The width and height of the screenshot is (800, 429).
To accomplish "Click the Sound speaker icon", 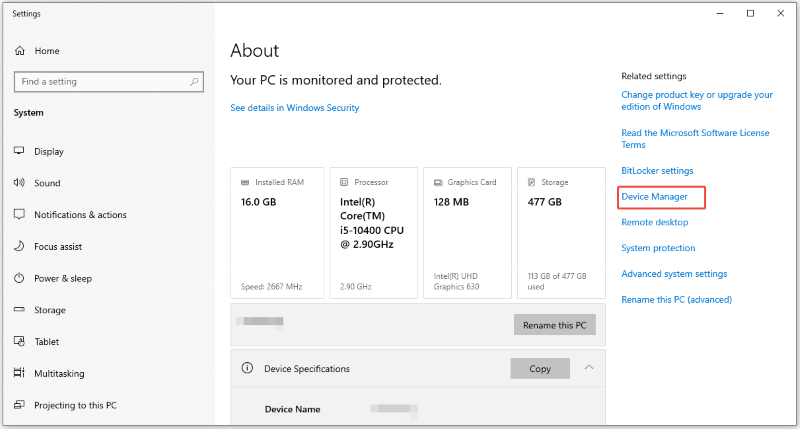I will coord(19,183).
